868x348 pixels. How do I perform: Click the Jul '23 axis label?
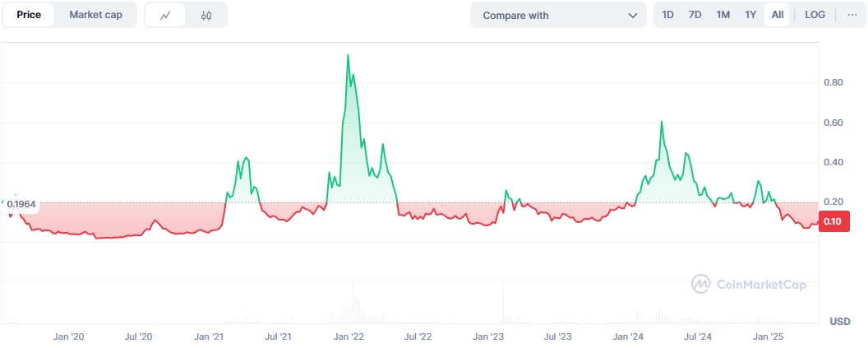point(558,336)
